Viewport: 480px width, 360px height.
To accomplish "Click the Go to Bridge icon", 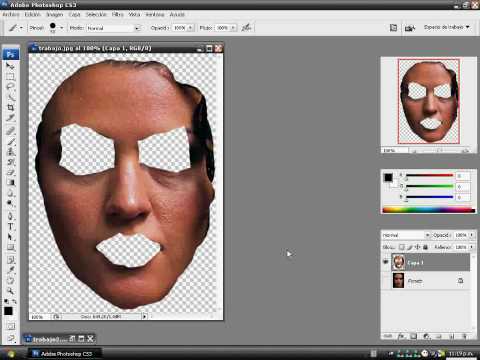I will 410,28.
